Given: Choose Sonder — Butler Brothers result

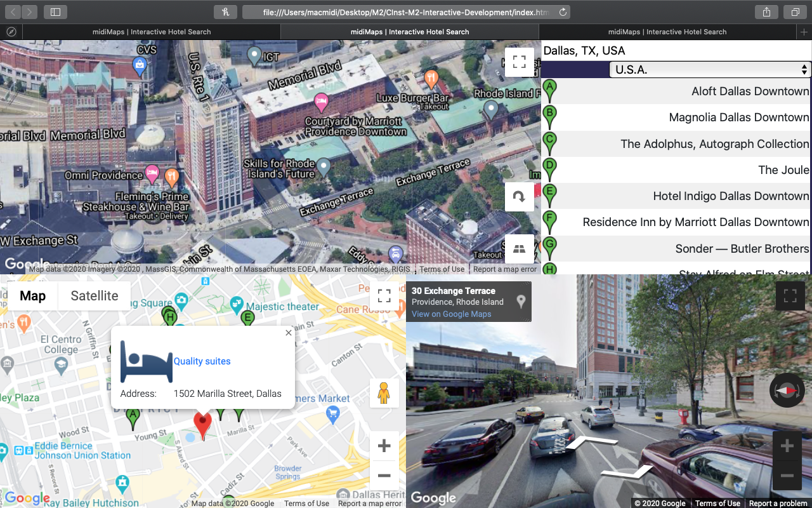Looking at the screenshot, I should (x=676, y=249).
